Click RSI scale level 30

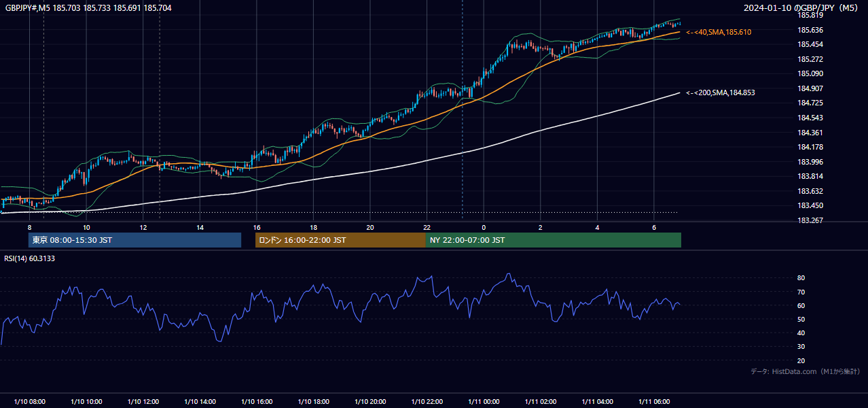(801, 347)
